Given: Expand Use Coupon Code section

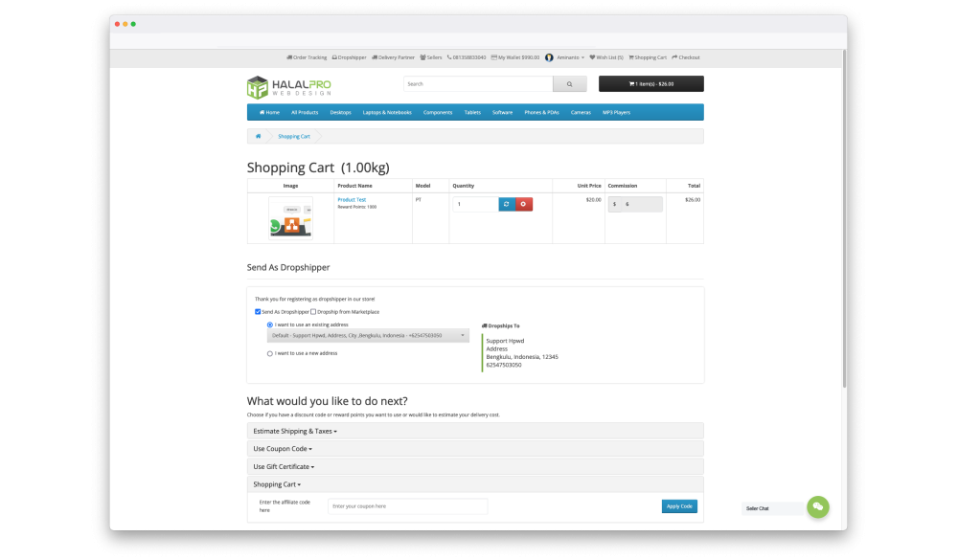Looking at the screenshot, I should coord(283,448).
